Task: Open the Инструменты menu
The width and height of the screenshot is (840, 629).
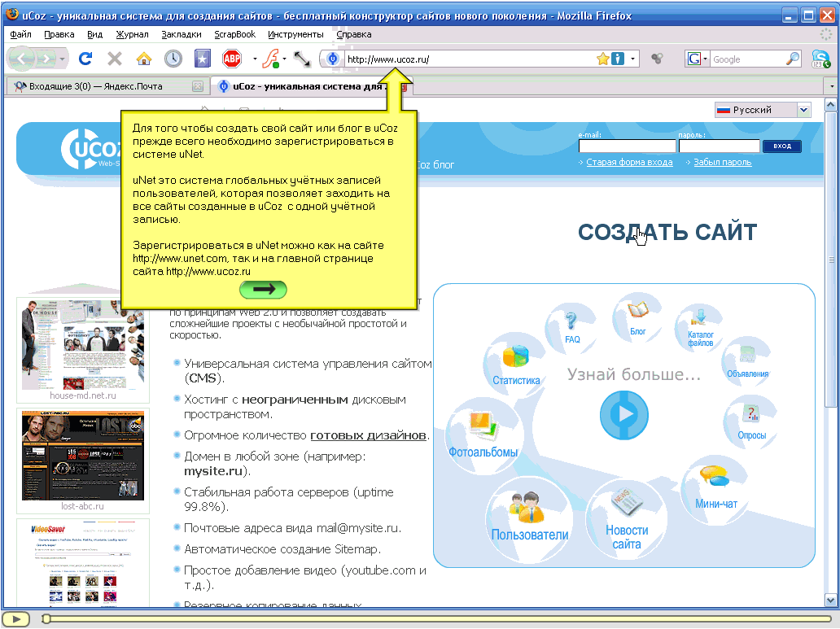Action: [295, 34]
